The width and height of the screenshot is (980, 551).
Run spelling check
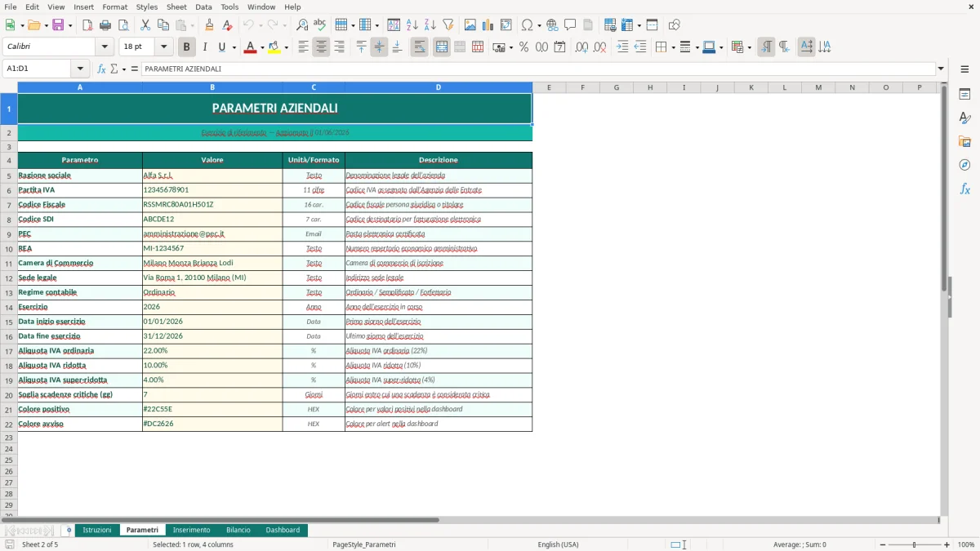(x=320, y=25)
